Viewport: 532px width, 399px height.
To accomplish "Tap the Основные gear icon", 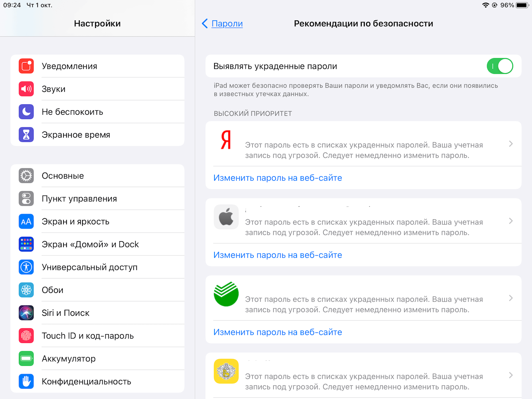I will (x=26, y=176).
